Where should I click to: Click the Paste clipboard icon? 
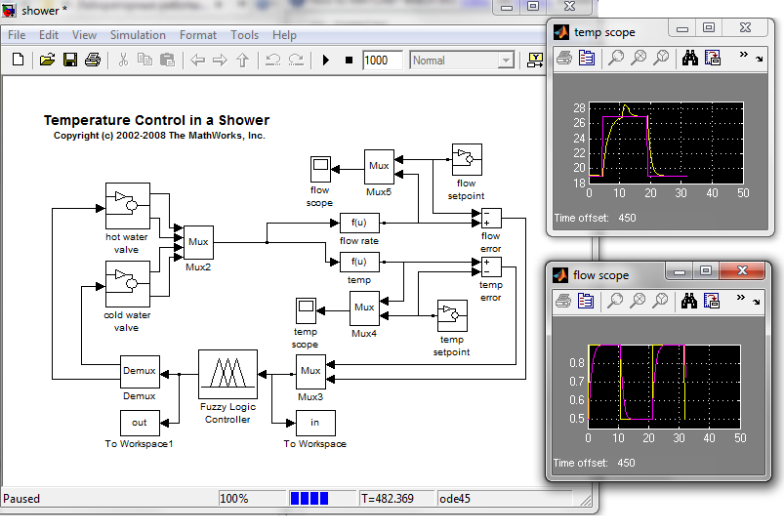pyautogui.click(x=168, y=60)
